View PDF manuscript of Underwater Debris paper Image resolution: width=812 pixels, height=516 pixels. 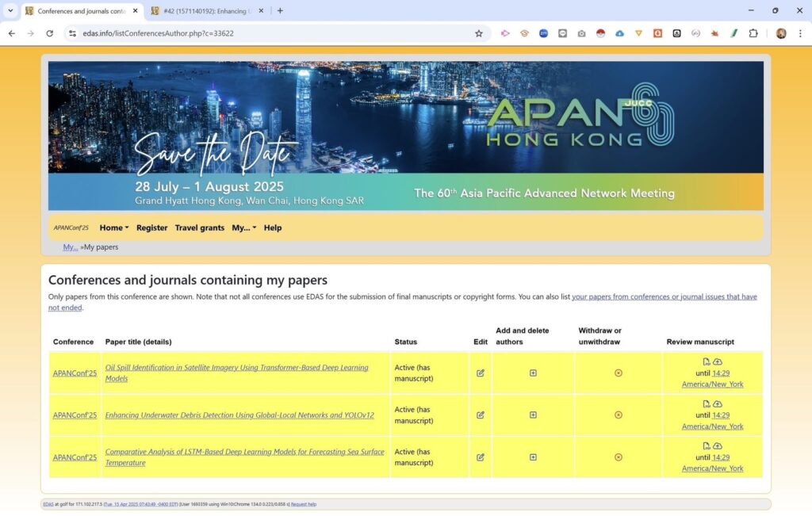(x=706, y=404)
